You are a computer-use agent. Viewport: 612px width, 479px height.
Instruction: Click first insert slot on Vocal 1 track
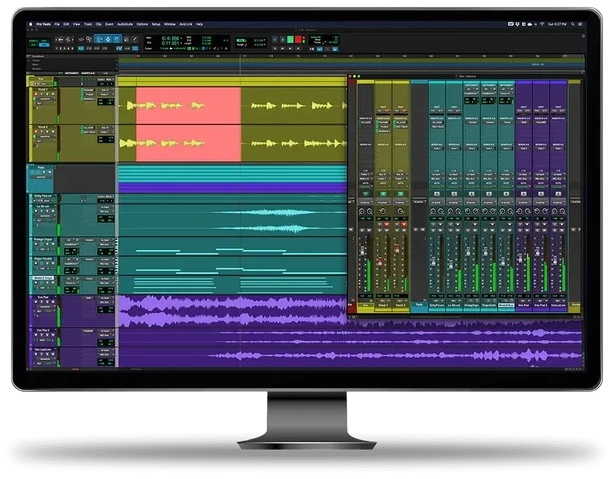(89, 90)
